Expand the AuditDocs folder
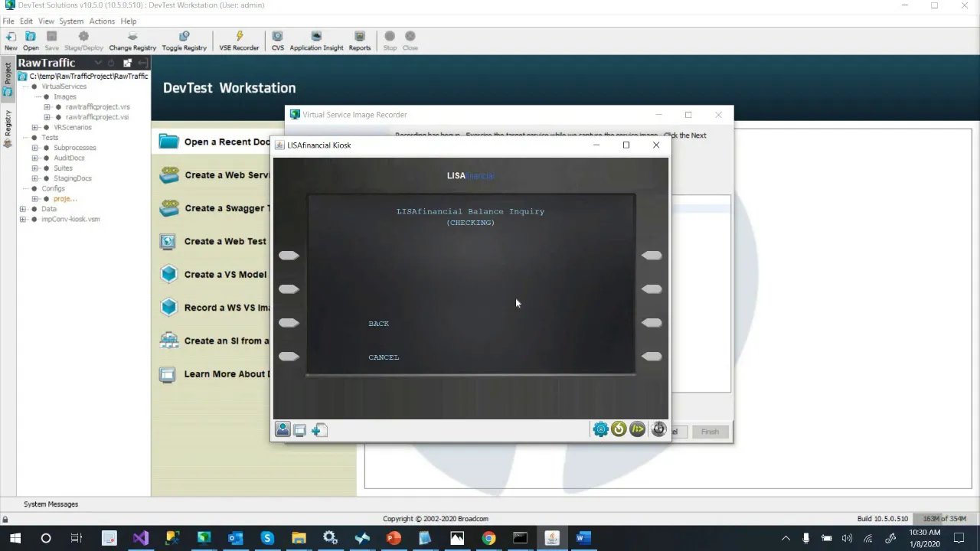Image resolution: width=980 pixels, height=551 pixels. click(35, 158)
